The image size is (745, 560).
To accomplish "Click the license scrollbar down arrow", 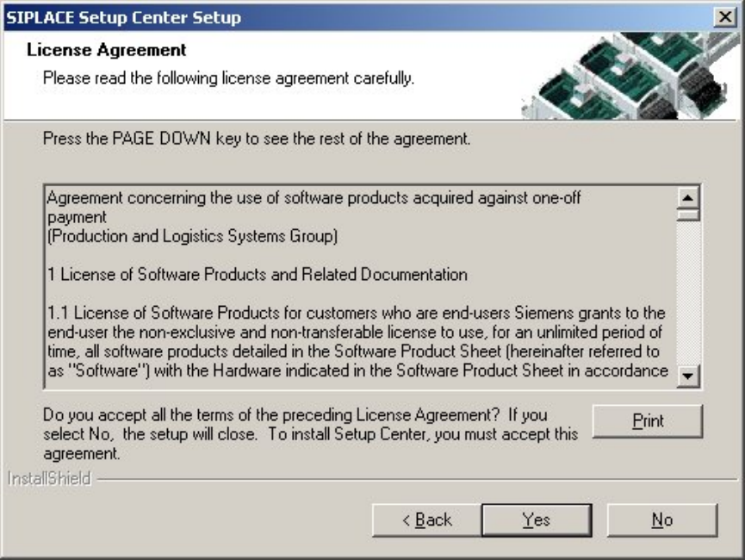I will pos(688,376).
